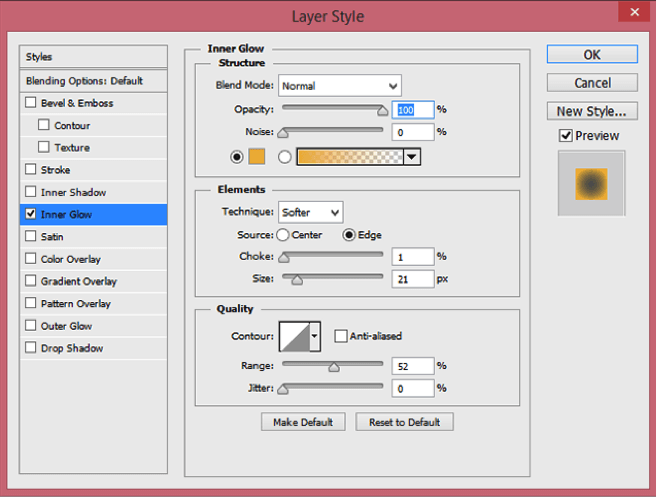Select the gradient radio button
This screenshot has height=497, width=657.
[285, 157]
